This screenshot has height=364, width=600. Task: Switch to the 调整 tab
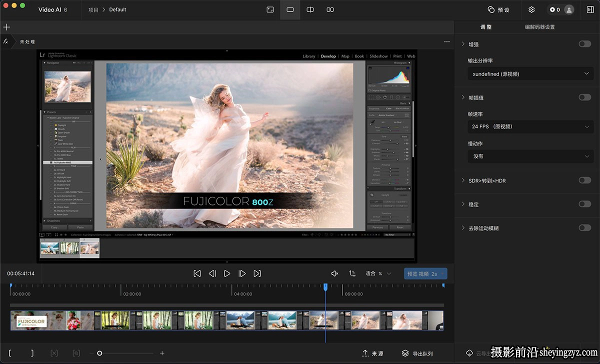coord(486,27)
